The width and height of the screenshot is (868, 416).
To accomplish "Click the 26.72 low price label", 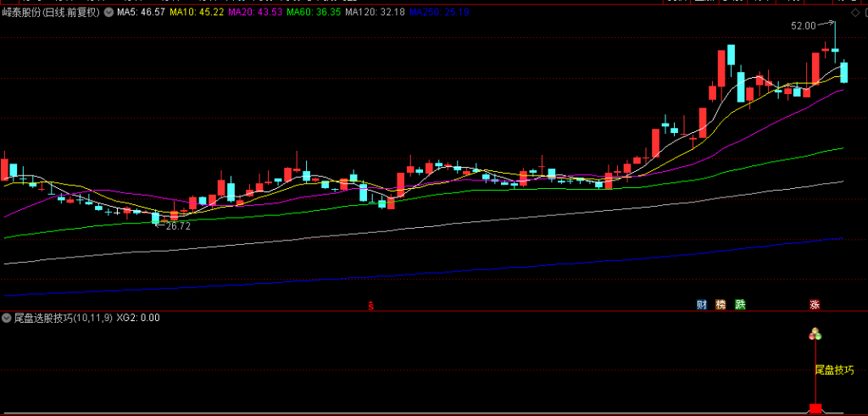I will click(x=178, y=226).
